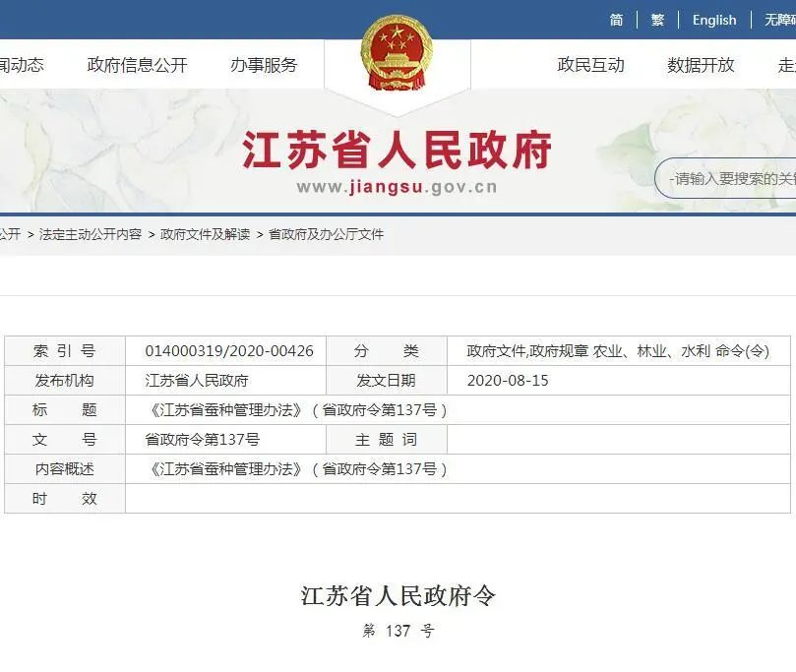Open 政民互动 menu
Screen dimensions: 796x672
pos(591,65)
